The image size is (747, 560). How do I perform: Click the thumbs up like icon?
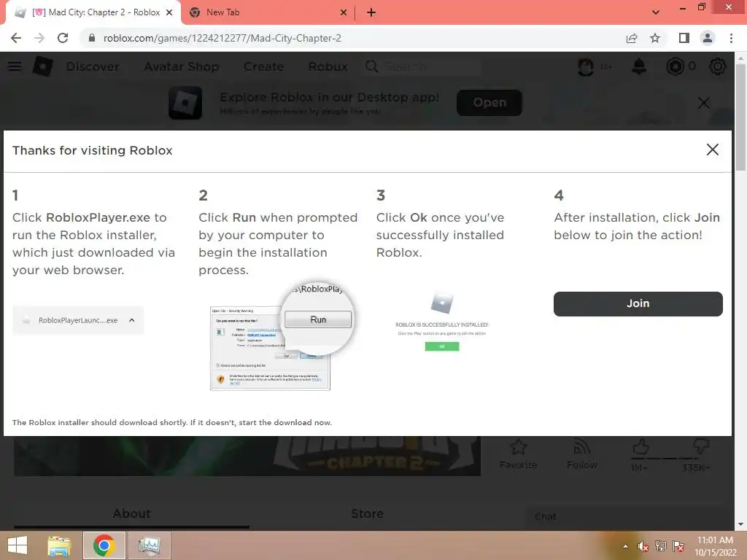coord(640,447)
